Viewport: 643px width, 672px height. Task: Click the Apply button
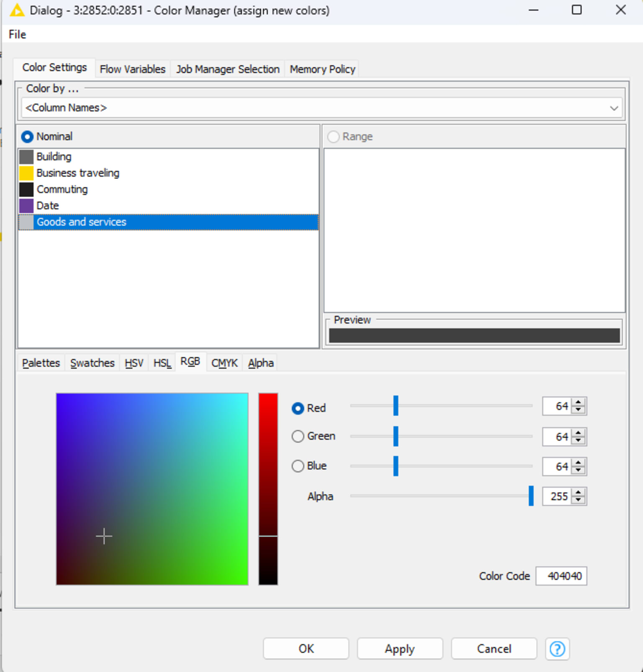point(400,649)
